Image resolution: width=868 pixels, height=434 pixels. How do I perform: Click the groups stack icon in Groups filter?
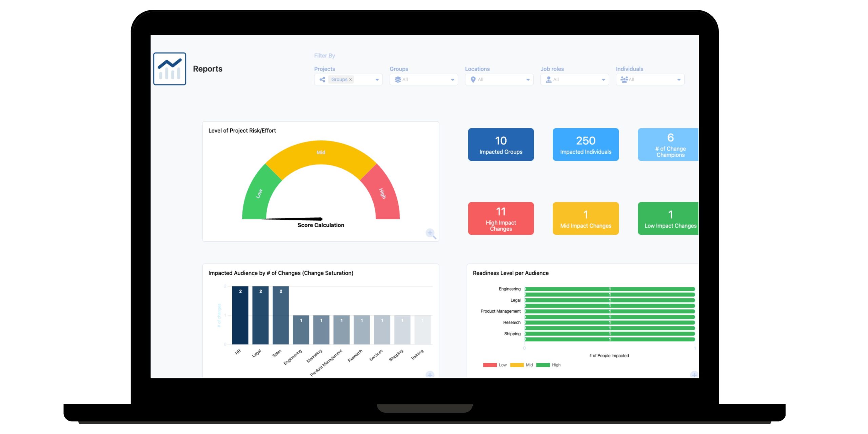(x=397, y=79)
